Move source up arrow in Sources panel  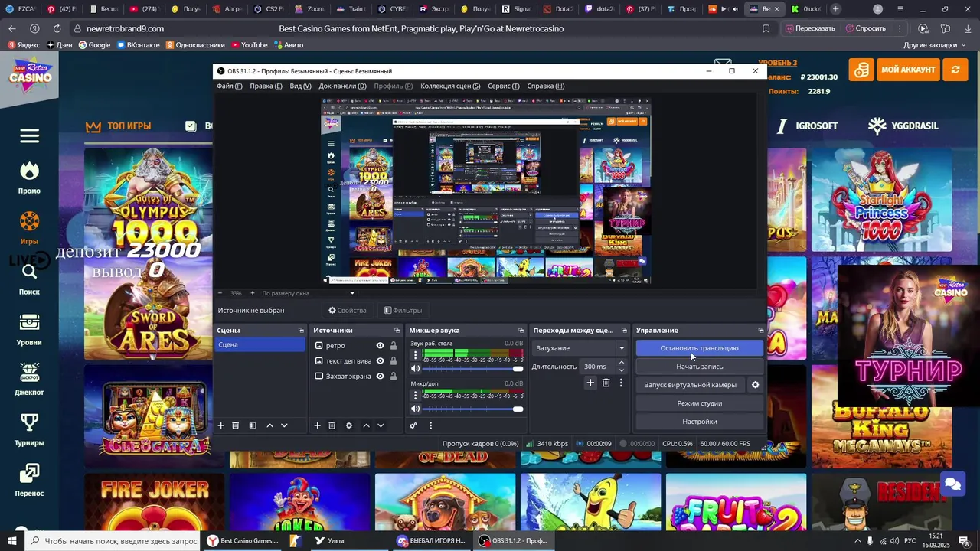point(366,425)
